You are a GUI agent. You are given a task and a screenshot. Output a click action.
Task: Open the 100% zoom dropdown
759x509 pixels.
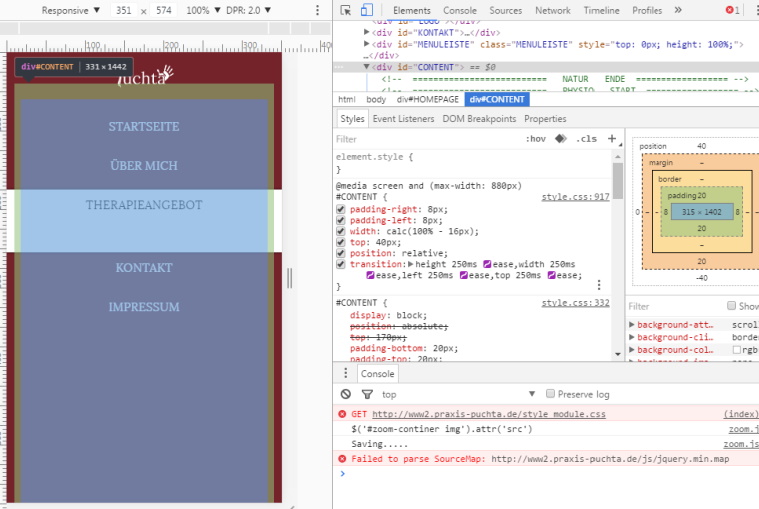[203, 10]
